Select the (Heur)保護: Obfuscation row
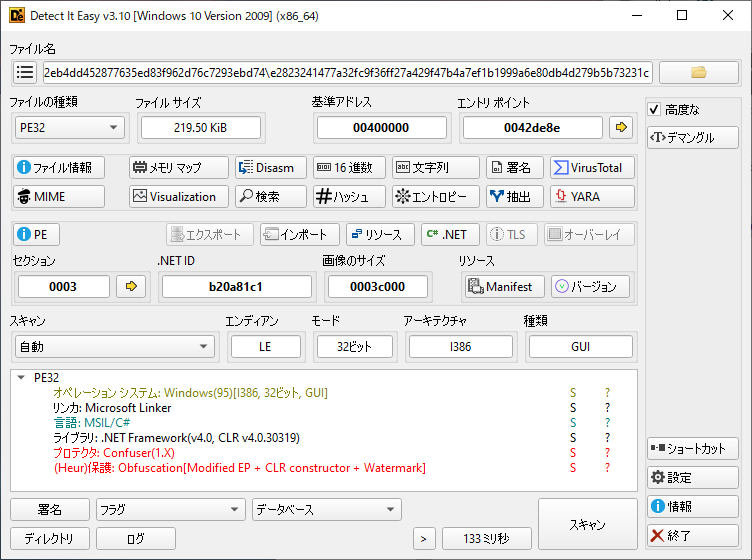Viewport: 752px width, 560px height. [x=323, y=467]
